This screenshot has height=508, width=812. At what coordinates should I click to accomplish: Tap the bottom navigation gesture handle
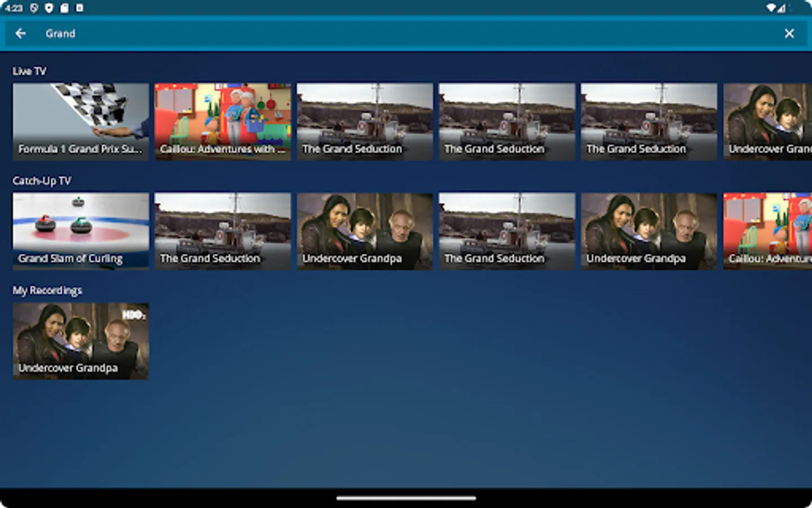pyautogui.click(x=406, y=498)
